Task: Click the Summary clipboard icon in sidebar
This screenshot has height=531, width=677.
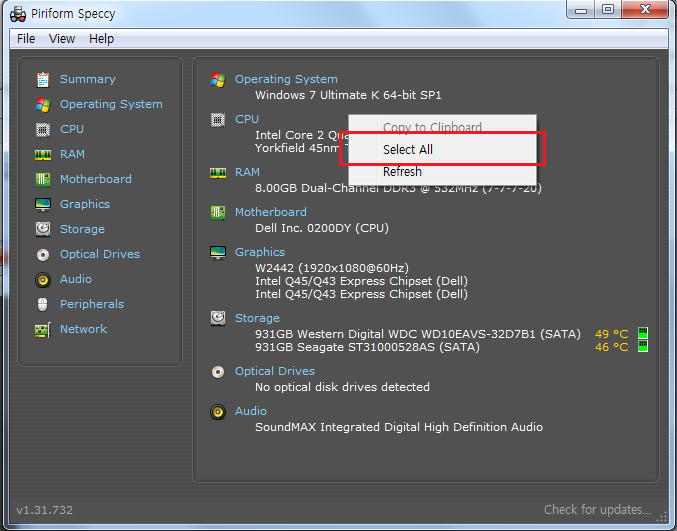Action: pos(43,79)
